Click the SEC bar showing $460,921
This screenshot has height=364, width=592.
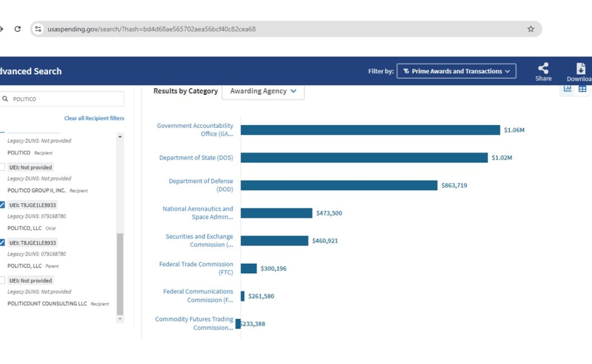click(x=274, y=241)
